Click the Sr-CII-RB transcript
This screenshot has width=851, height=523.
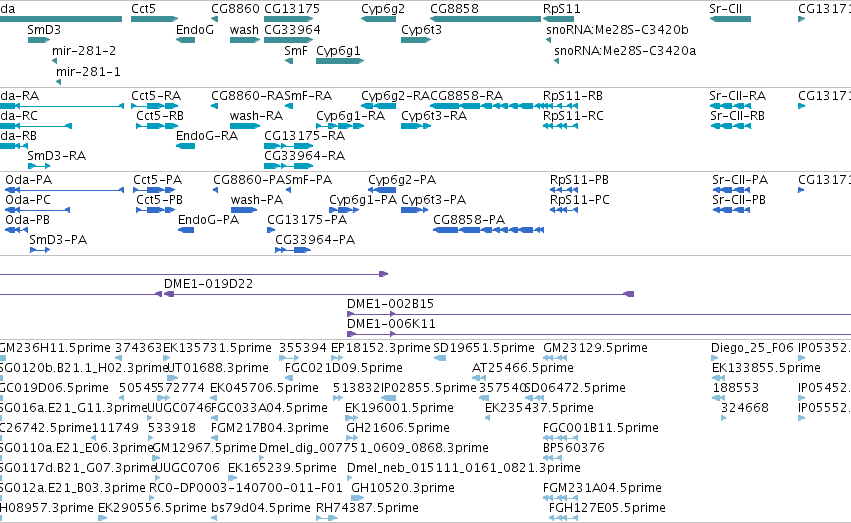coord(731,126)
